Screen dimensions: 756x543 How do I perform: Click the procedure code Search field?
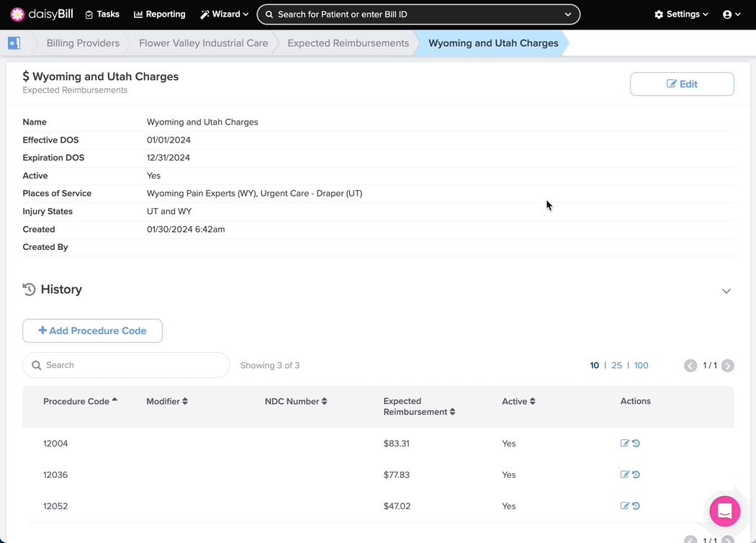coord(126,366)
